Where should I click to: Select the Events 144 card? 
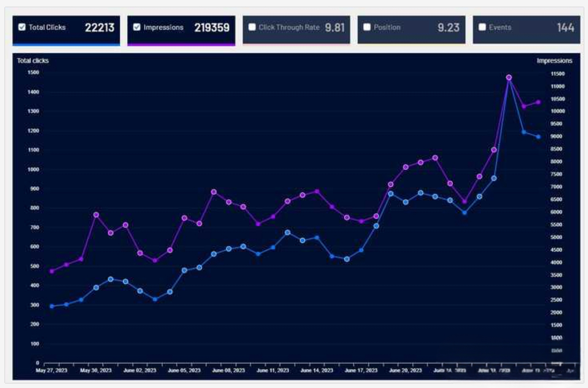(x=526, y=30)
